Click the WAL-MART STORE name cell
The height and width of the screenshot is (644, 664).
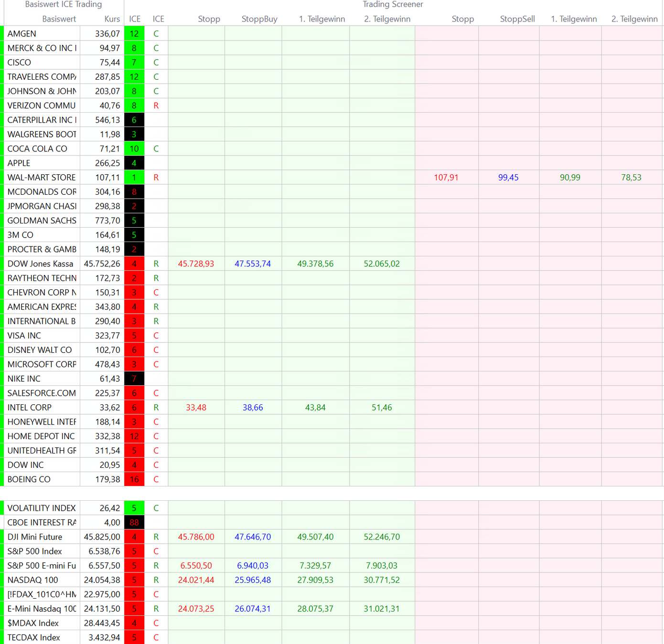42,178
